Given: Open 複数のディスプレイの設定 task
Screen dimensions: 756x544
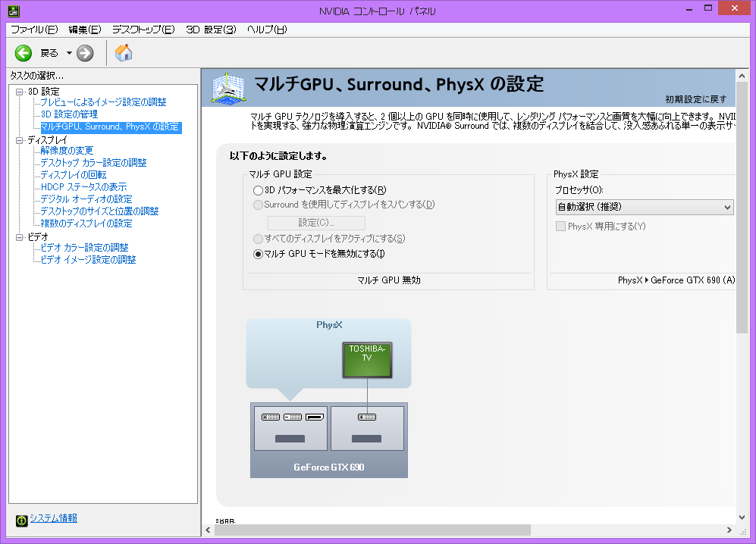Looking at the screenshot, I should point(86,223).
